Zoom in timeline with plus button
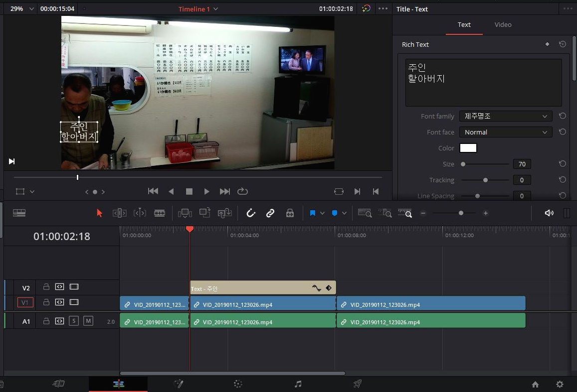Image resolution: width=577 pixels, height=392 pixels. point(485,213)
